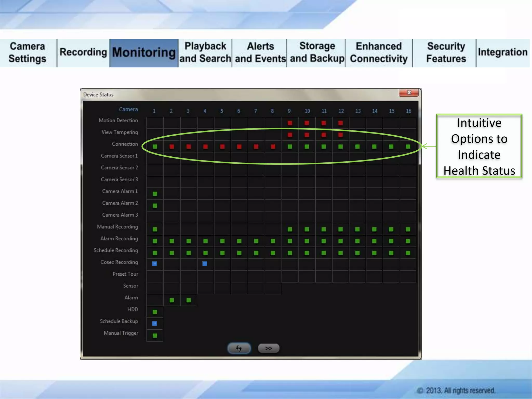The height and width of the screenshot is (399, 532).
Task: Click the Schedule Backup blue status indicator
Action: [154, 323]
